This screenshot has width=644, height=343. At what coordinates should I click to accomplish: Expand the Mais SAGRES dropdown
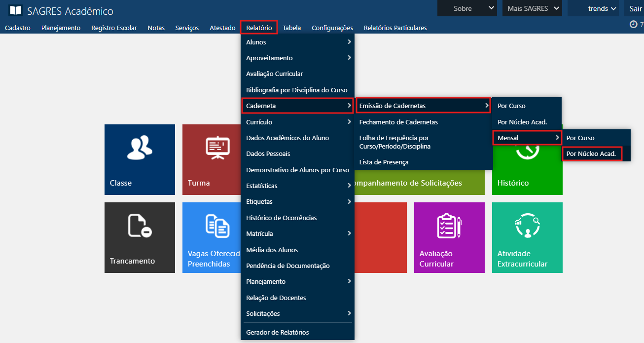(532, 8)
